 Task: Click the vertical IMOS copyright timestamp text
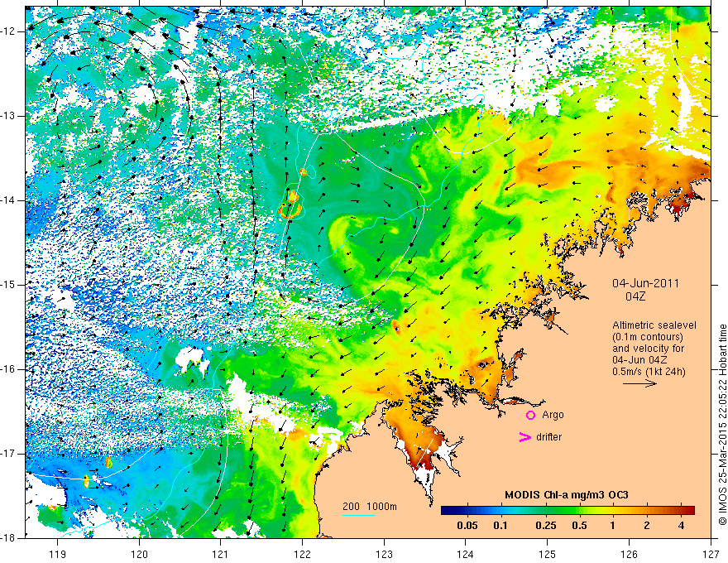[722, 425]
